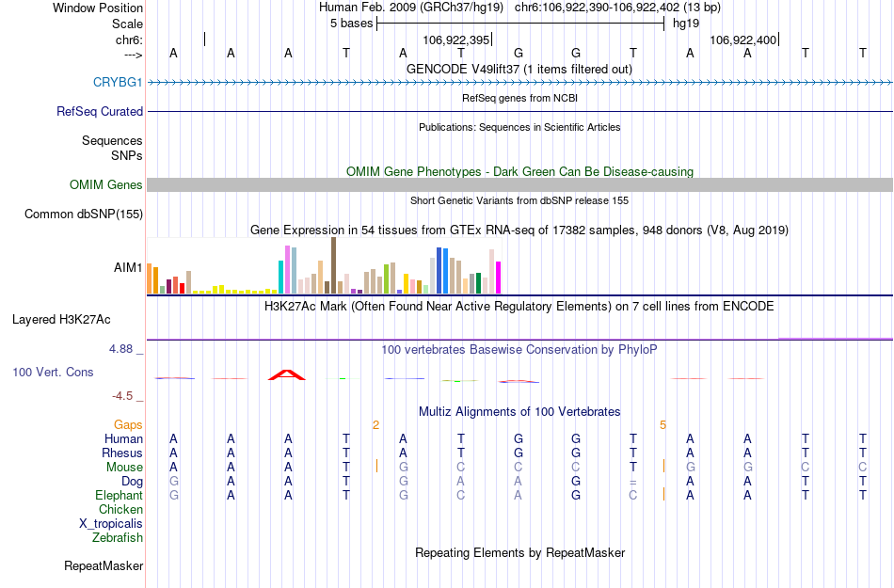Click the 4.88 PhyloP upper scale value
Viewport: 894px width, 588px height.
pos(120,349)
